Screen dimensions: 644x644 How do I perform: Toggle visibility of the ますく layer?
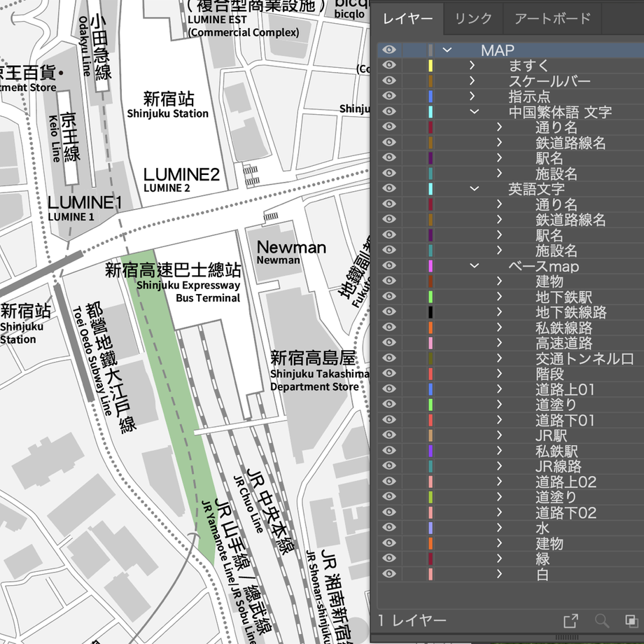click(x=389, y=65)
